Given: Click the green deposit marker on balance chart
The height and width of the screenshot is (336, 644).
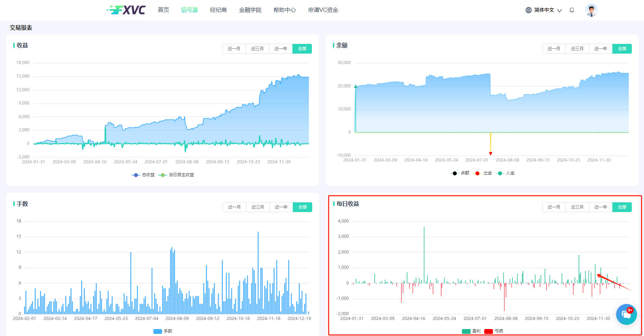Looking at the screenshot, I should [355, 86].
